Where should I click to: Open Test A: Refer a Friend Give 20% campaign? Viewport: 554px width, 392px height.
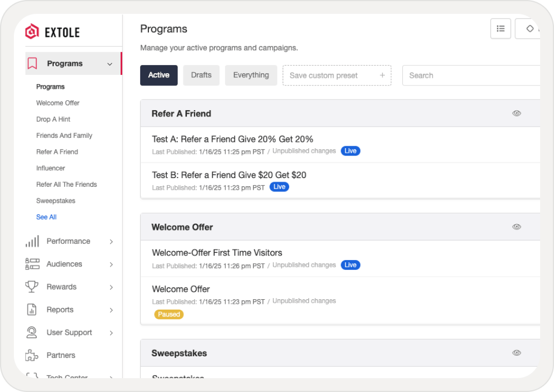tap(233, 139)
